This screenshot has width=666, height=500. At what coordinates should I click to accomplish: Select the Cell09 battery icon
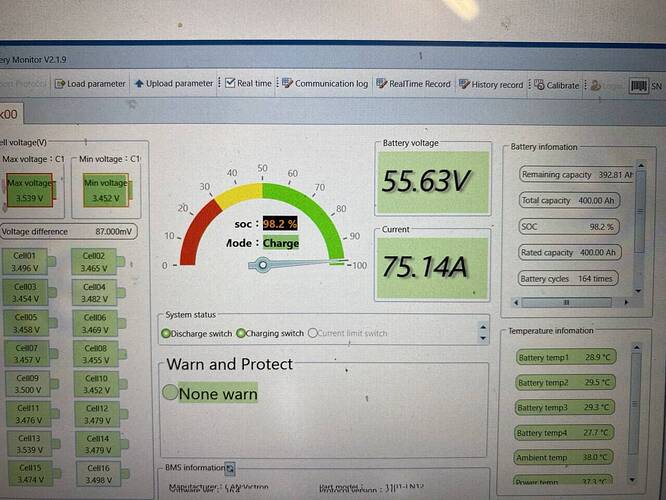click(x=32, y=384)
